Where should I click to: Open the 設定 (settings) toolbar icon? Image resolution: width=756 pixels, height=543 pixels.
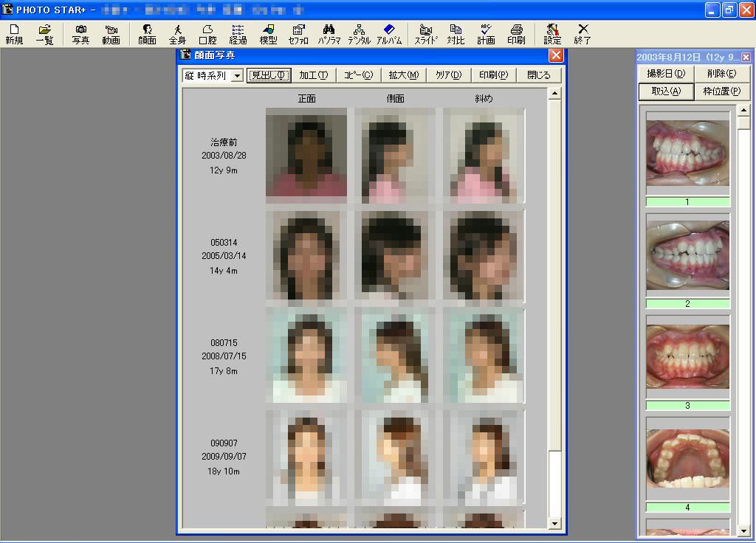tap(552, 35)
